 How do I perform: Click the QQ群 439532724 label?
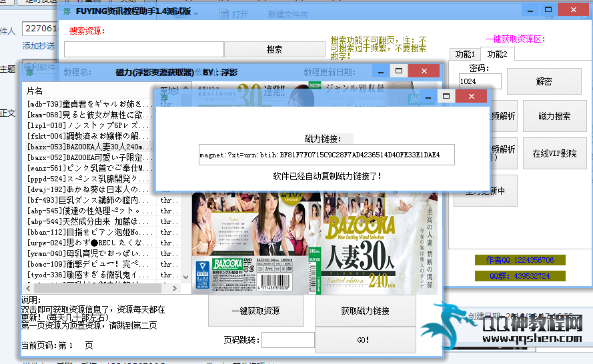(x=520, y=276)
